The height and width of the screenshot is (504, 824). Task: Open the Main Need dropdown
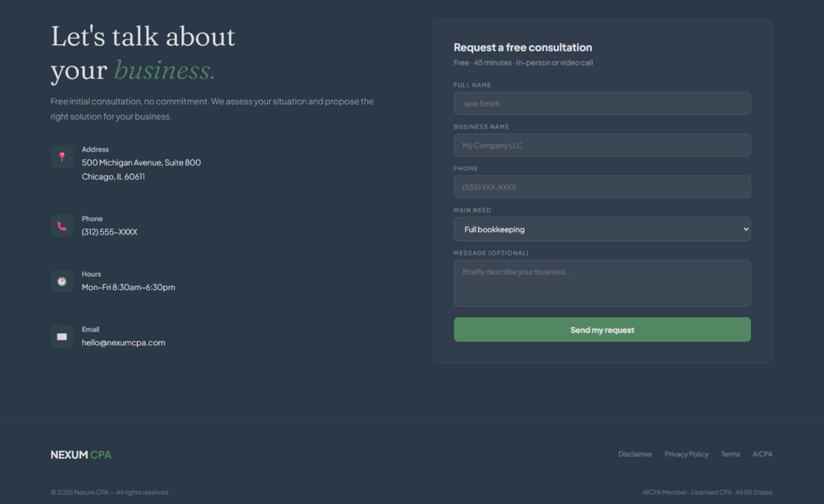(603, 229)
